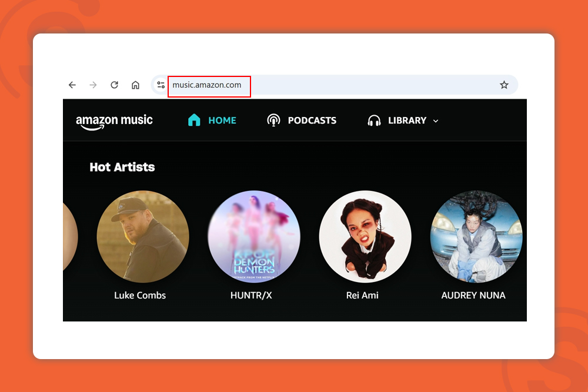
Task: Click the Amazon Music logo
Action: [115, 122]
